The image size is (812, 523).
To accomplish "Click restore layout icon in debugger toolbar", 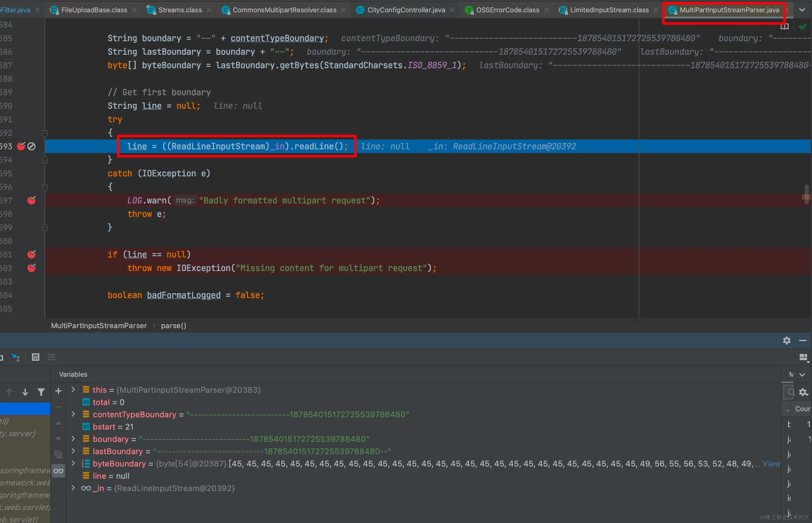I will tap(803, 357).
